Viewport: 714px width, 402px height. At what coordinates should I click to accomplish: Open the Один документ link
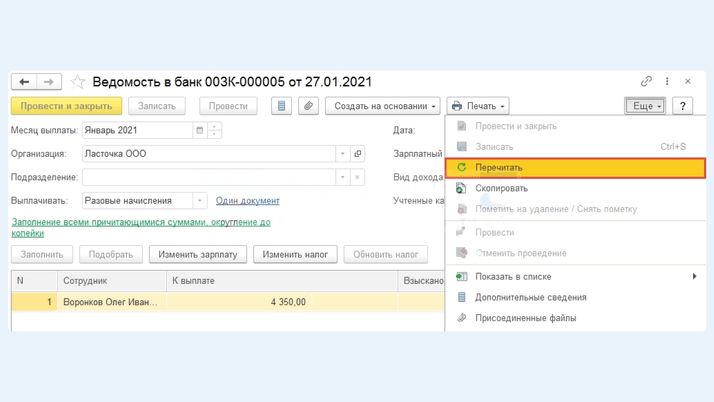pyautogui.click(x=248, y=201)
